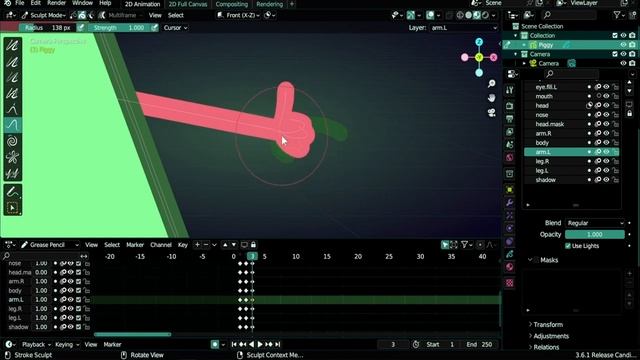Toggle the body channel checkbox in timeline

[78, 291]
